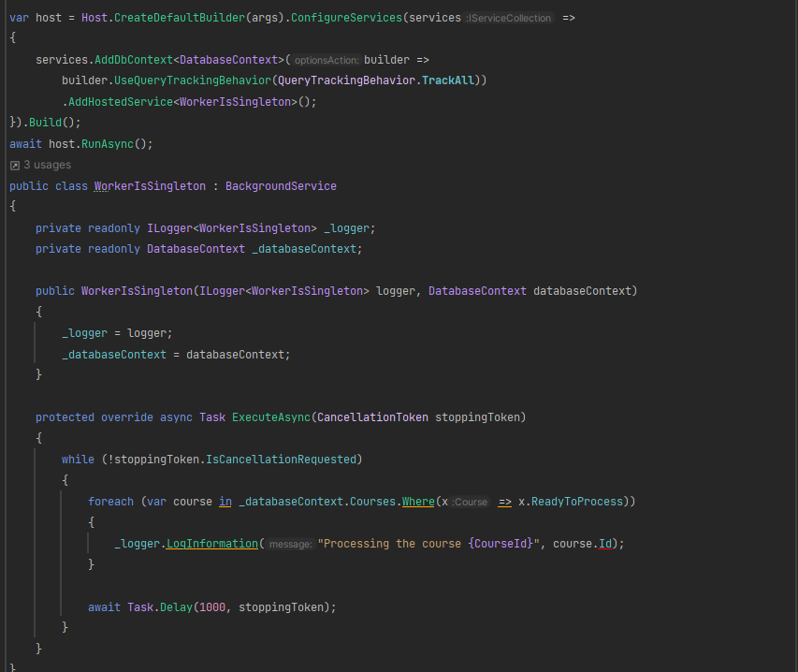Click the 'BackgroundService' base class name
The height and width of the screenshot is (672, 798).
coord(281,186)
